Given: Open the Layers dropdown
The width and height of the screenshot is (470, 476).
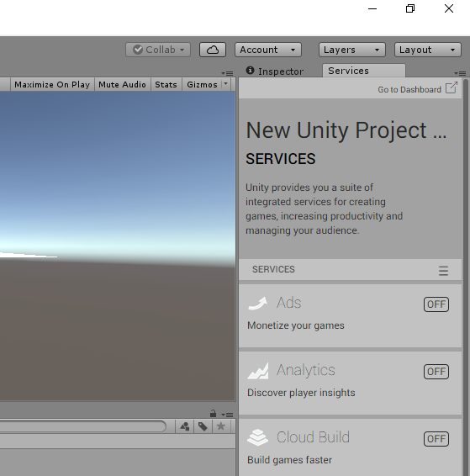Looking at the screenshot, I should click(352, 50).
